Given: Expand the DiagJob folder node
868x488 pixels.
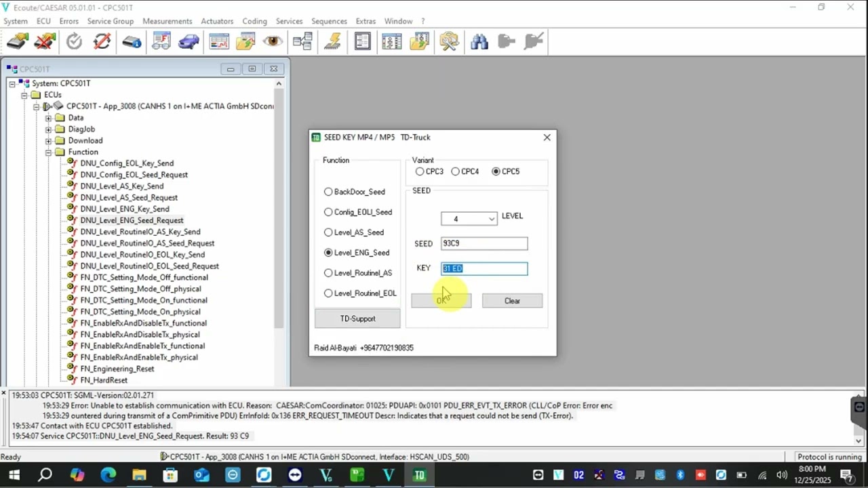Looking at the screenshot, I should pos(49,129).
